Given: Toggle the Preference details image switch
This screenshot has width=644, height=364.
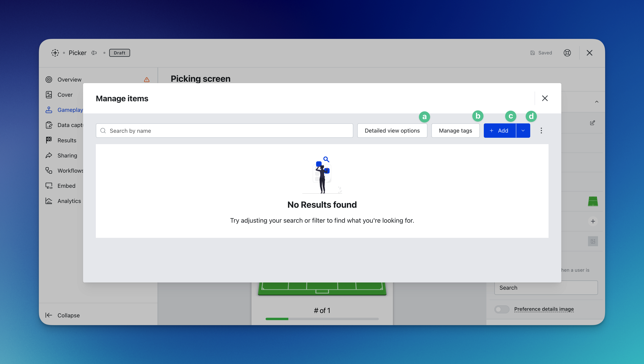Looking at the screenshot, I should 502,309.
